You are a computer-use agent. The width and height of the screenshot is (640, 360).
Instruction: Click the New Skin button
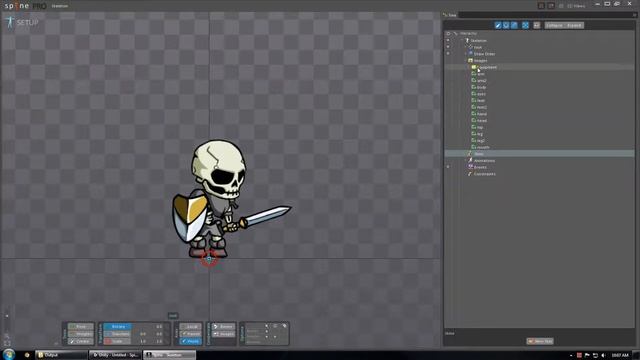[x=540, y=341]
